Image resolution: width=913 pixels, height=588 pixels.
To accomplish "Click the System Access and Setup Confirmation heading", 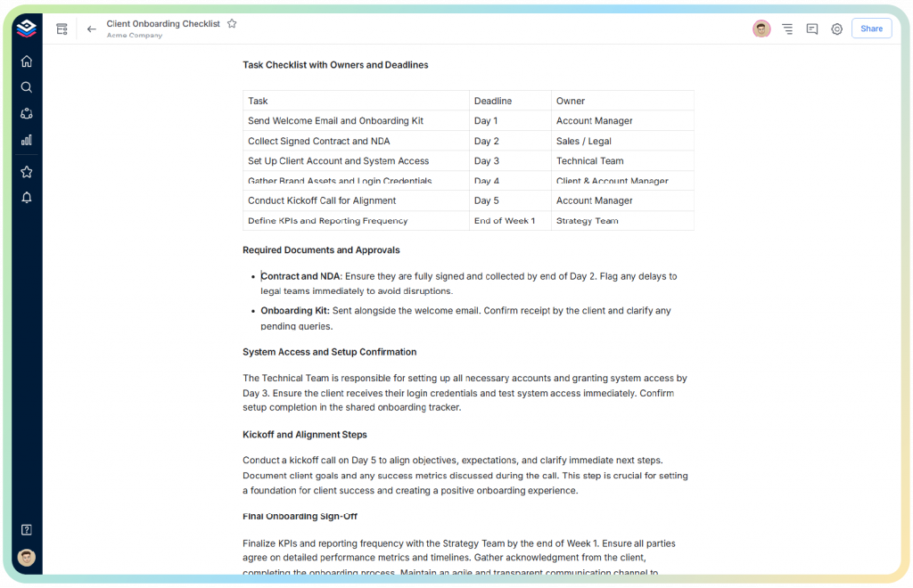I will click(330, 352).
